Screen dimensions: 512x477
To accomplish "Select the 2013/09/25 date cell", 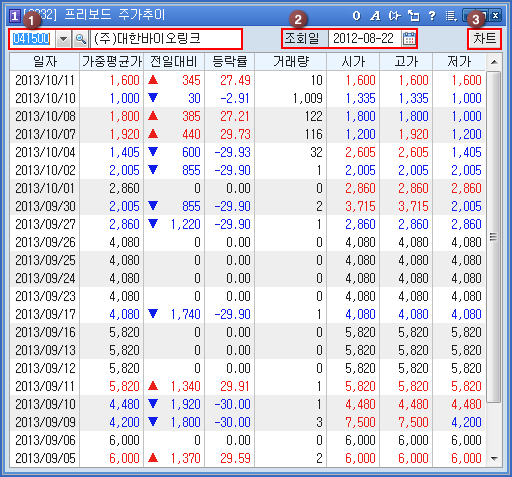I will [45, 260].
